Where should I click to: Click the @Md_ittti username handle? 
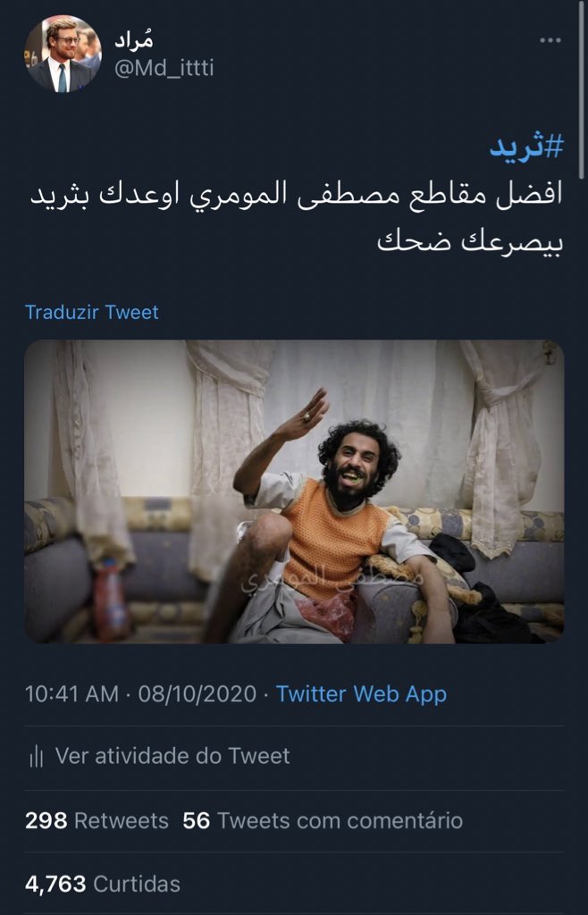pyautogui.click(x=164, y=68)
